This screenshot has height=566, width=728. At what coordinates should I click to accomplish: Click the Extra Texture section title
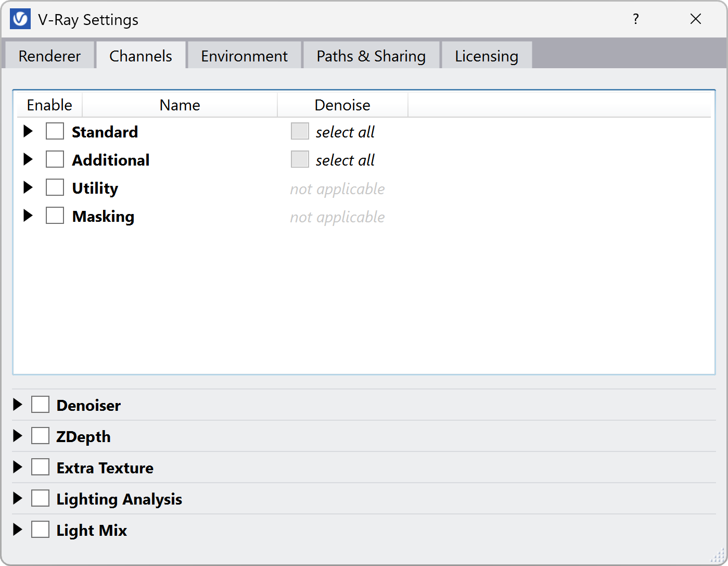105,468
